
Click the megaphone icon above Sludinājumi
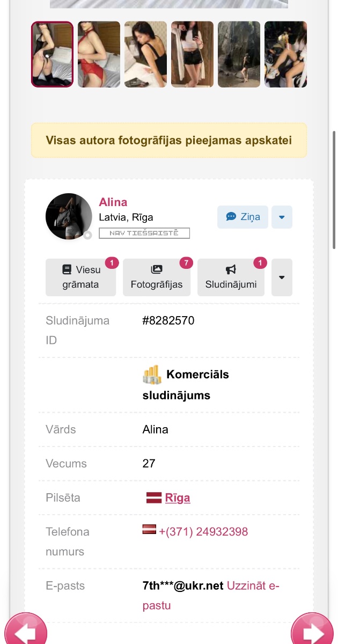click(x=231, y=269)
